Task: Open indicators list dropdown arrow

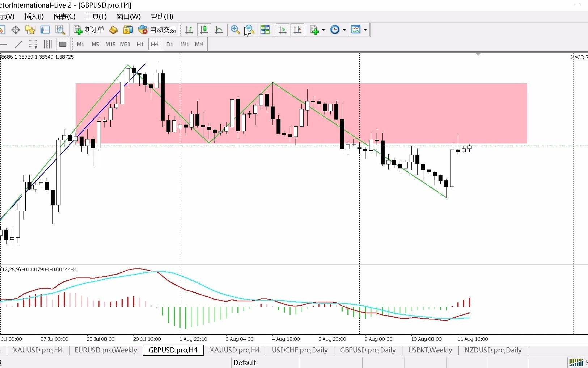Action: (323, 30)
